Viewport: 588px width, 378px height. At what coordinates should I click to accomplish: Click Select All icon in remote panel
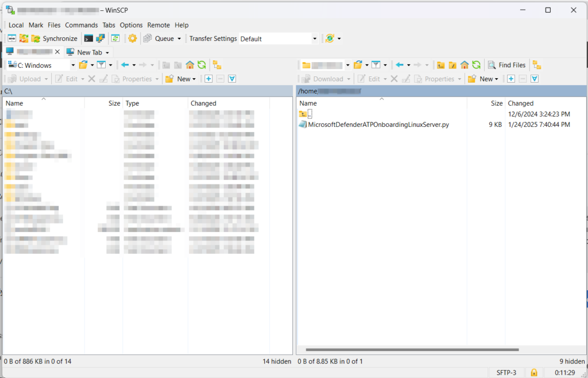click(x=535, y=79)
